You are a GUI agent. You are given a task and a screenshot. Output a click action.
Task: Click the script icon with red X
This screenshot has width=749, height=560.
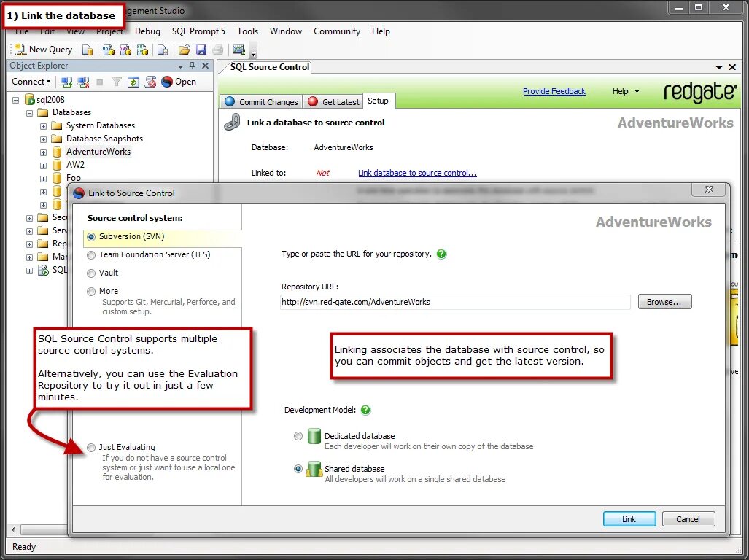pyautogui.click(x=150, y=82)
